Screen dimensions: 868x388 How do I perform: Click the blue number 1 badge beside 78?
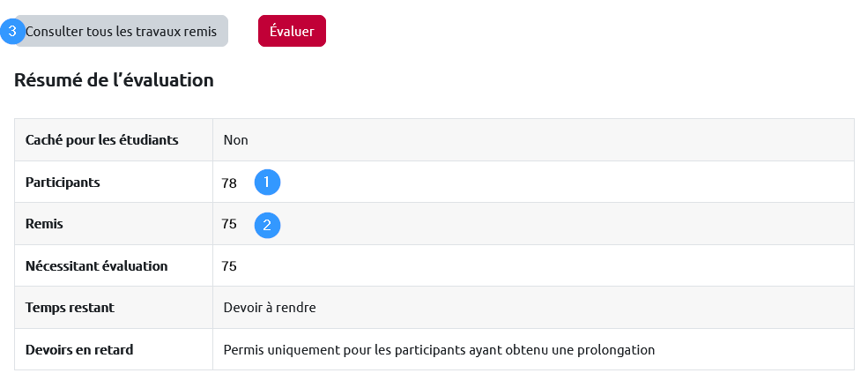click(x=267, y=183)
